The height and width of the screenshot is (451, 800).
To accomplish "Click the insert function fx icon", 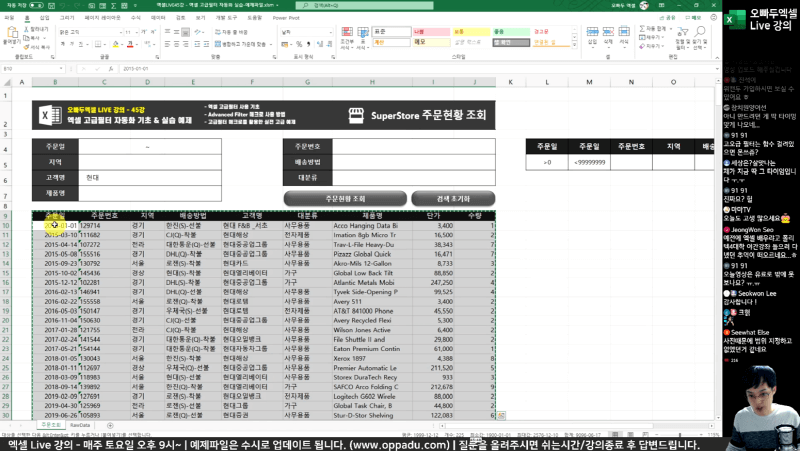I will tap(112, 69).
